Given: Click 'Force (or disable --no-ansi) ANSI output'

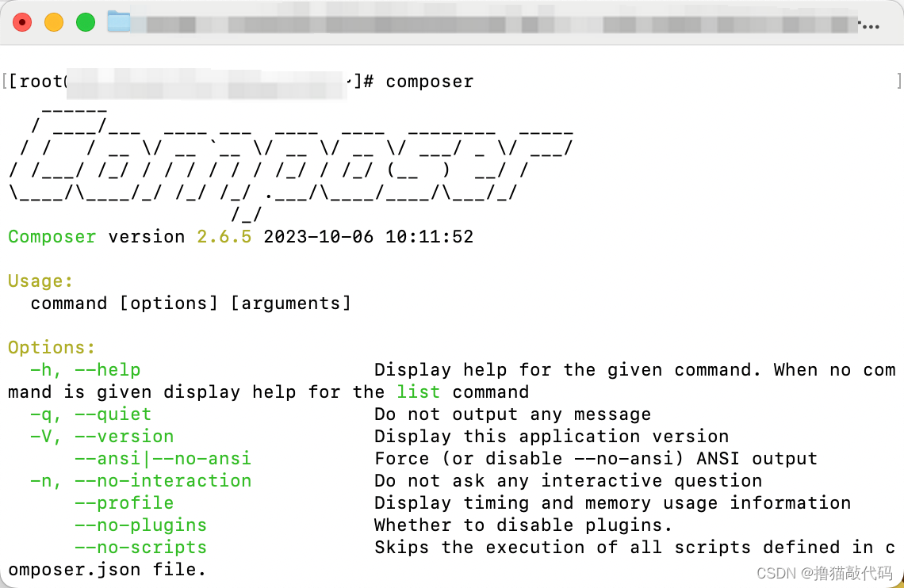Looking at the screenshot, I should [596, 458].
